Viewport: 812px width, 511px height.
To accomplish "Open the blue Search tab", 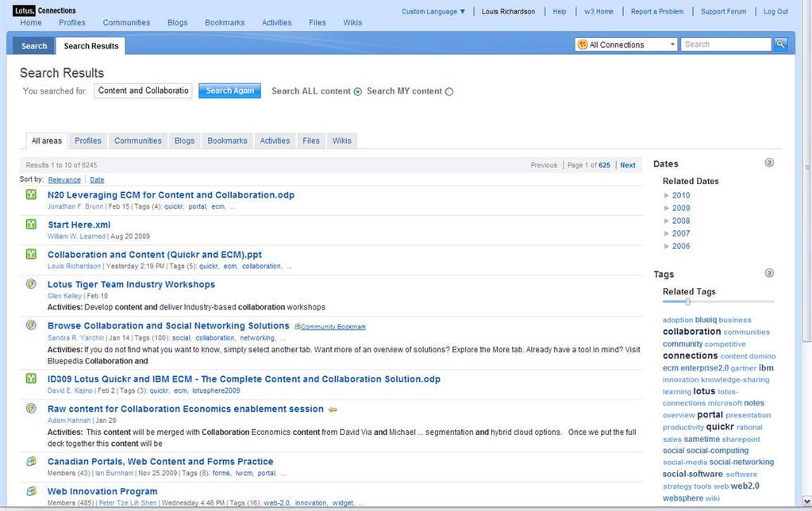I will [x=34, y=46].
